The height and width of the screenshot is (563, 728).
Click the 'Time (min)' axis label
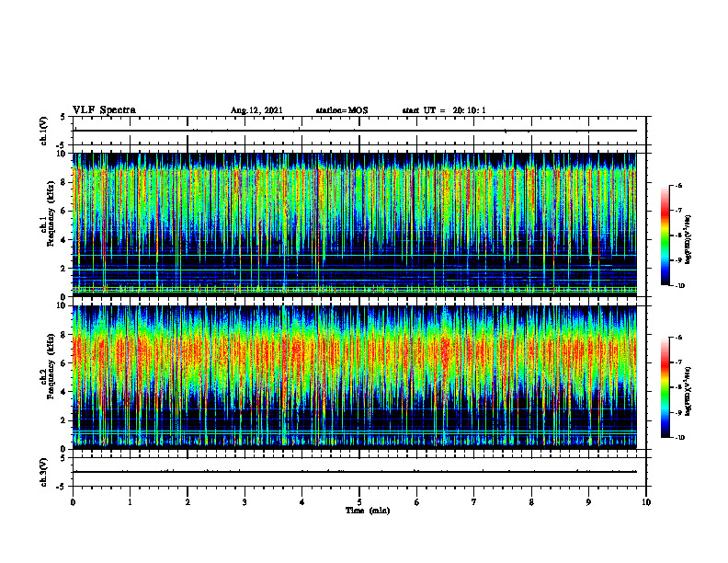coord(368,511)
